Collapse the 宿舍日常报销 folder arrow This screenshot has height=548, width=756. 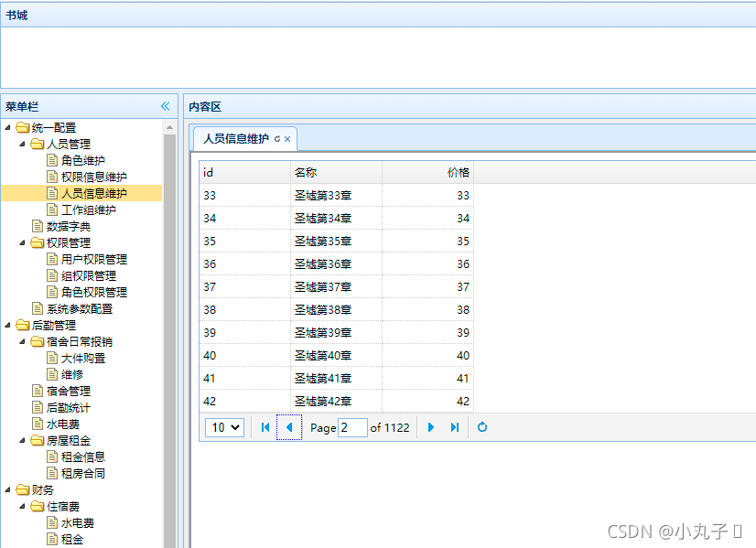[x=22, y=342]
